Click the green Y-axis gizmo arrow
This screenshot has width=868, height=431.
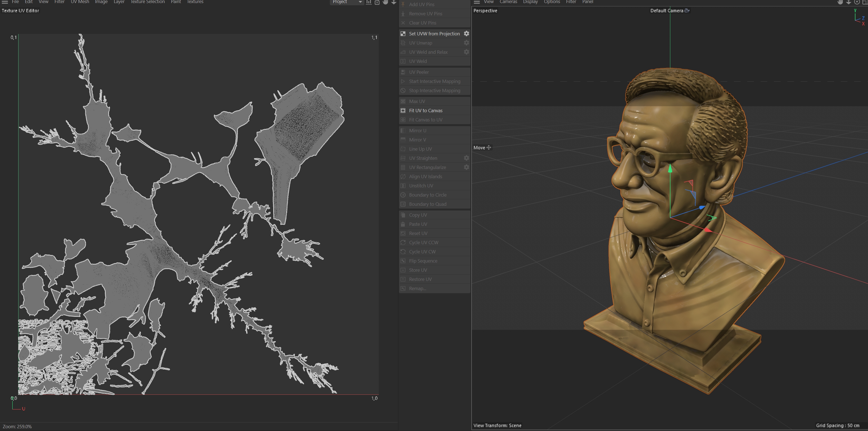pos(670,168)
